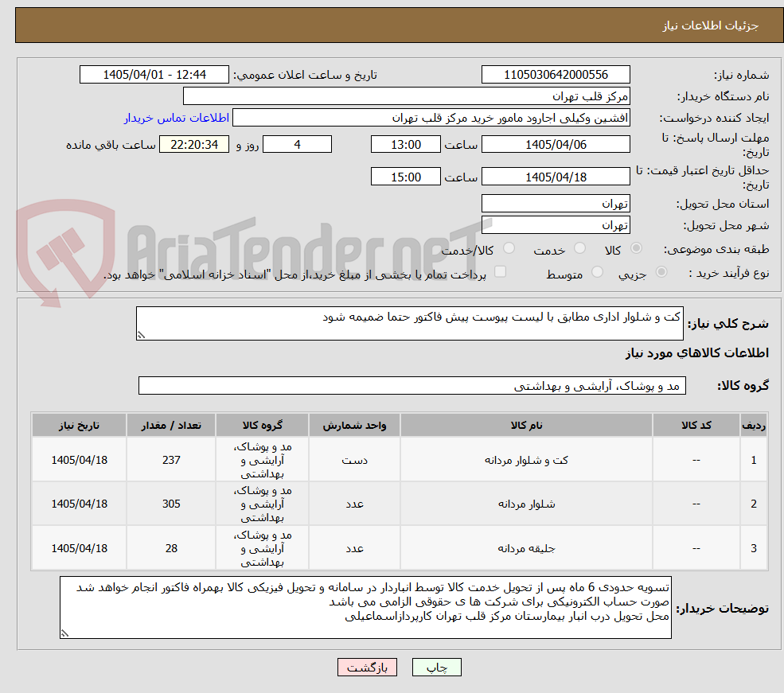The width and height of the screenshot is (784, 693).
Task: Click the price validity time 15:00
Action: [x=405, y=177]
